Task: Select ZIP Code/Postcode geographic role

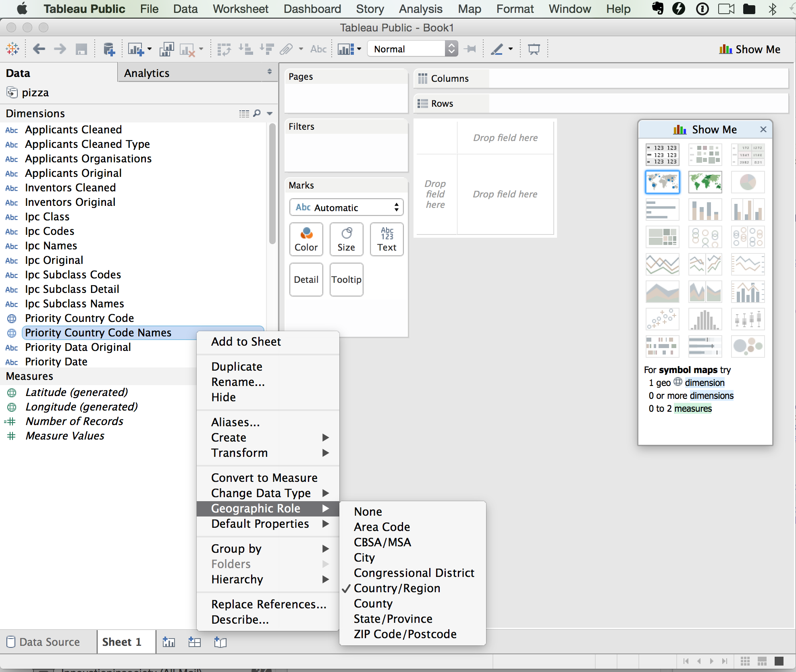Action: [x=413, y=634]
